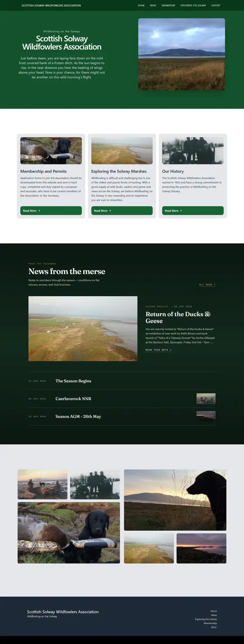Click Read More under Exploring the Solway Marshes
The width and height of the screenshot is (244, 644).
122,211
